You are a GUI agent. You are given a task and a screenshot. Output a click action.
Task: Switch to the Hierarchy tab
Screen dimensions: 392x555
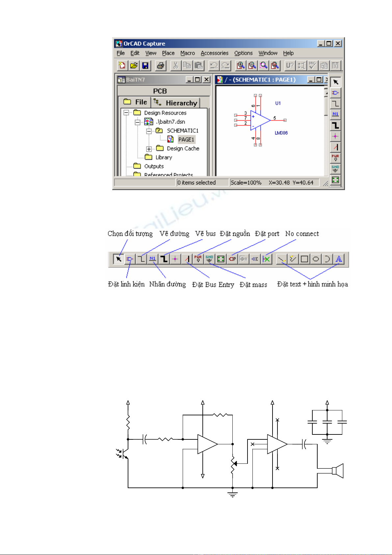point(176,103)
